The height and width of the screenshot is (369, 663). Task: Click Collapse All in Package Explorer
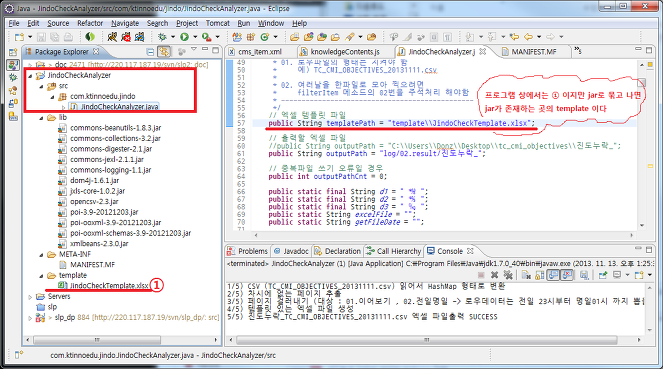pyautogui.click(x=150, y=52)
